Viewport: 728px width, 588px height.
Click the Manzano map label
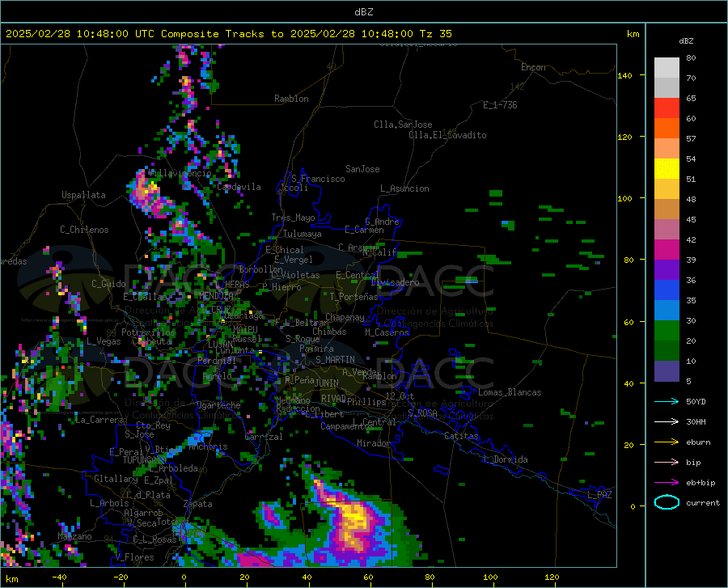(74, 536)
